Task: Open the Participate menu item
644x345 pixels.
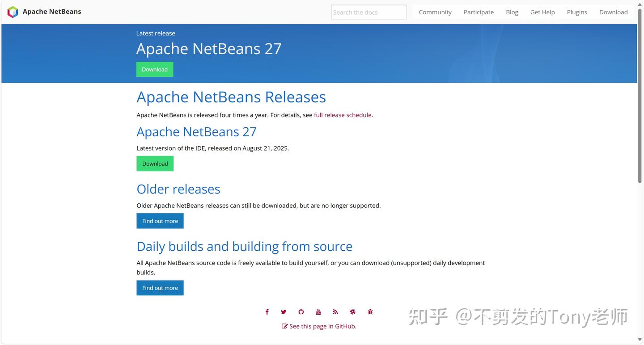Action: click(479, 12)
